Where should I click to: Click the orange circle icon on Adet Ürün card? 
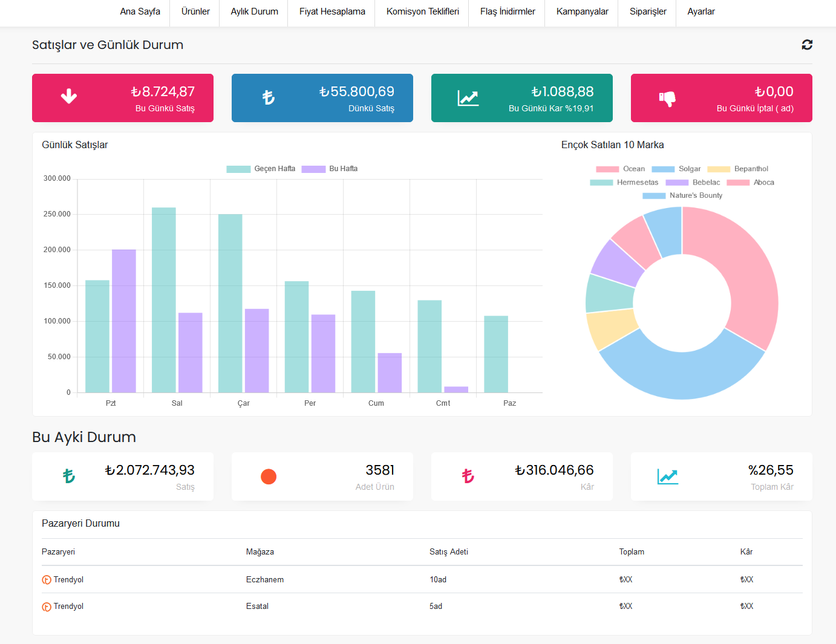pyautogui.click(x=269, y=476)
